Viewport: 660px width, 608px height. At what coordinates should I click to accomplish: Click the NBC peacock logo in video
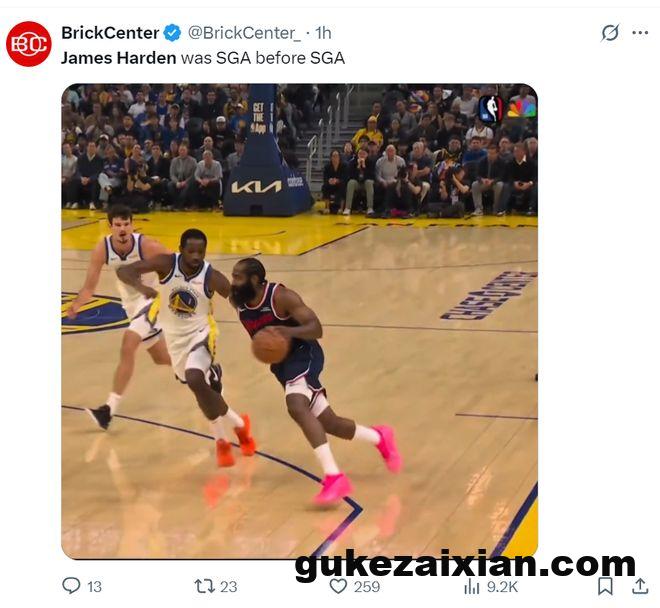click(521, 109)
